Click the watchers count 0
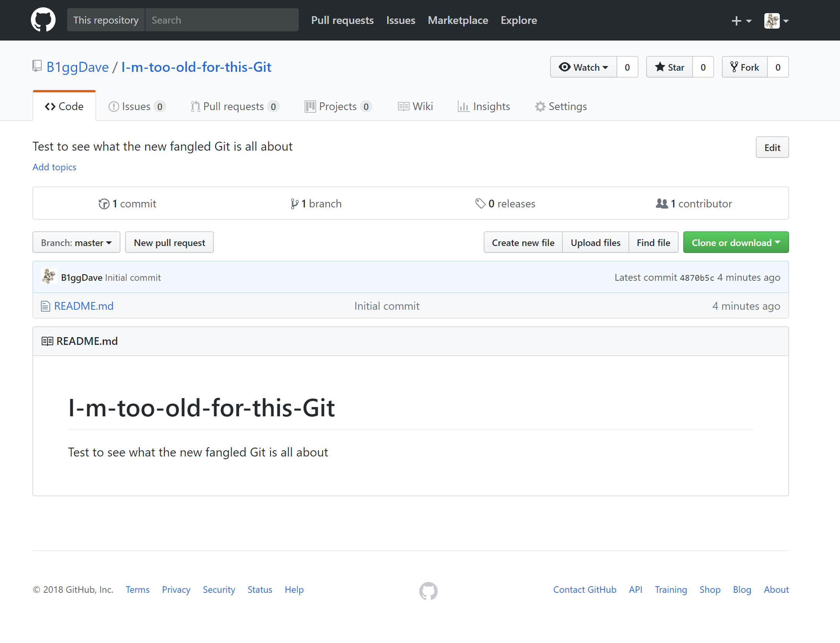The width and height of the screenshot is (840, 643). pyautogui.click(x=627, y=67)
